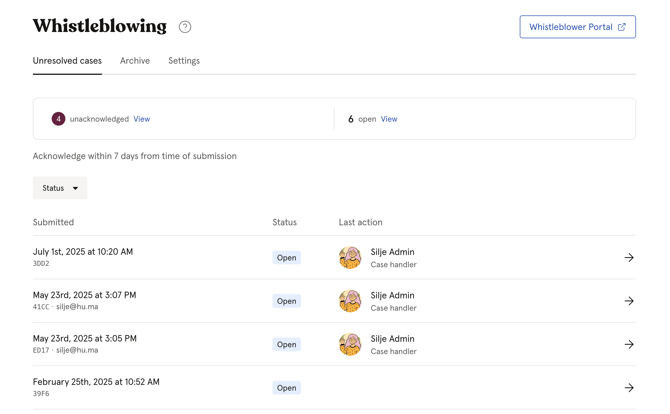Open the Settings tab
The image size is (670, 414).
point(184,61)
